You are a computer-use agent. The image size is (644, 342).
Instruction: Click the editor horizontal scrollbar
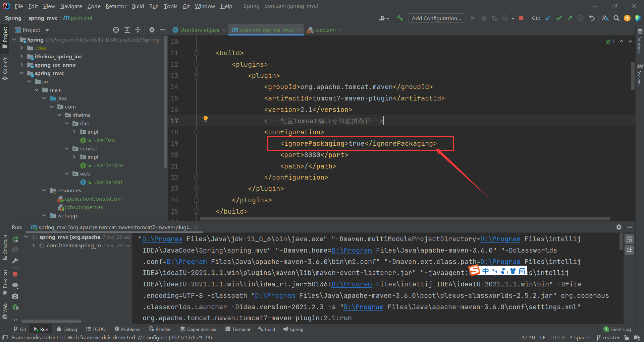405,219
